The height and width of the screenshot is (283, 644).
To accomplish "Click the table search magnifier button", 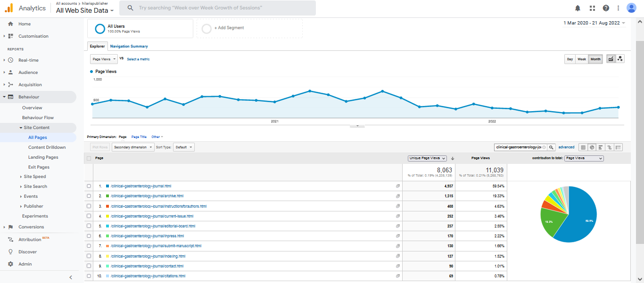I will (x=552, y=147).
